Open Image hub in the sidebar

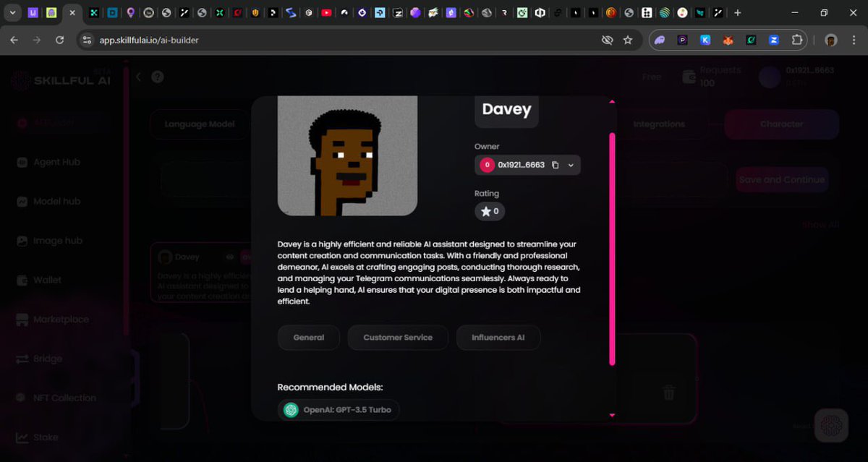pos(49,241)
